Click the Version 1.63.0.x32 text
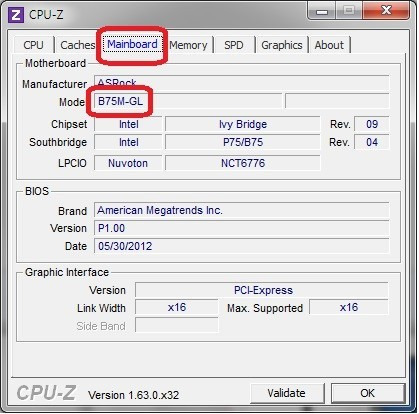Screen dimensions: 419x414 click(x=133, y=395)
